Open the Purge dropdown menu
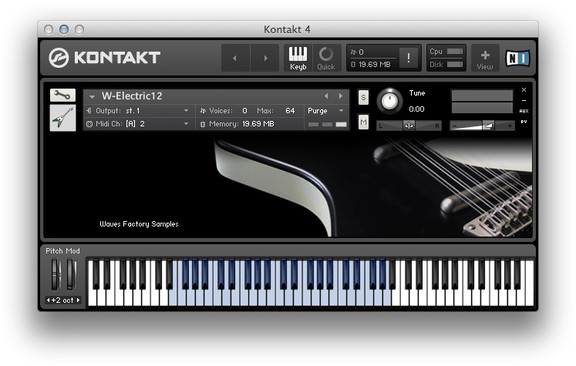The width and height of the screenshot is (576, 366). point(325,111)
